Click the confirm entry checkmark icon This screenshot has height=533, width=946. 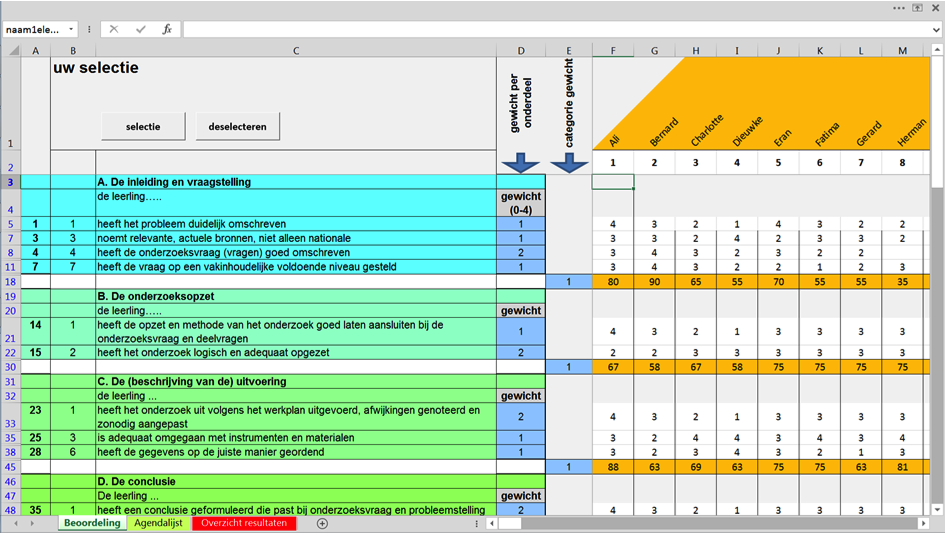tap(141, 29)
